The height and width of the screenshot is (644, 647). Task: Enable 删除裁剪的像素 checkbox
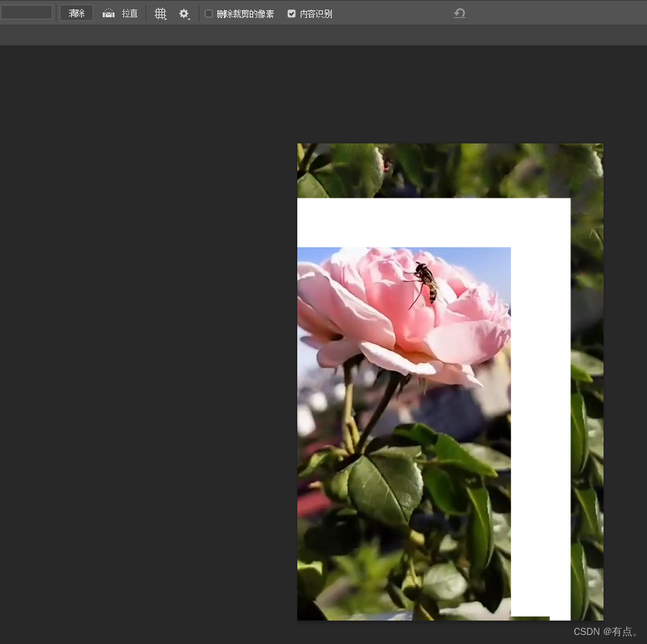[209, 14]
